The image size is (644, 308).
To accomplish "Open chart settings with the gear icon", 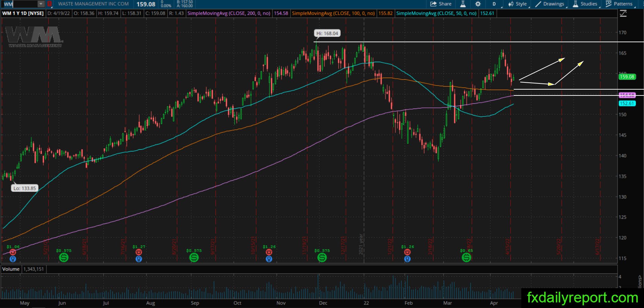I will [x=478, y=4].
